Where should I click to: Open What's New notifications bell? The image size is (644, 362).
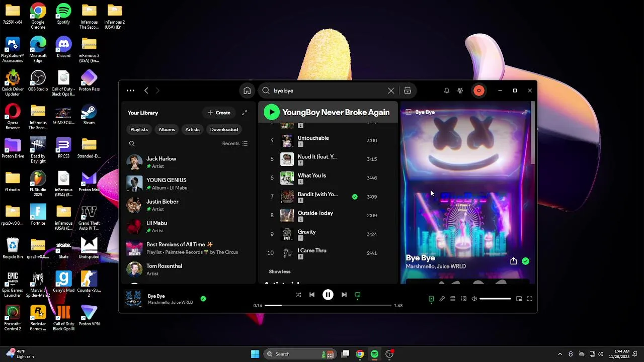[x=446, y=91]
